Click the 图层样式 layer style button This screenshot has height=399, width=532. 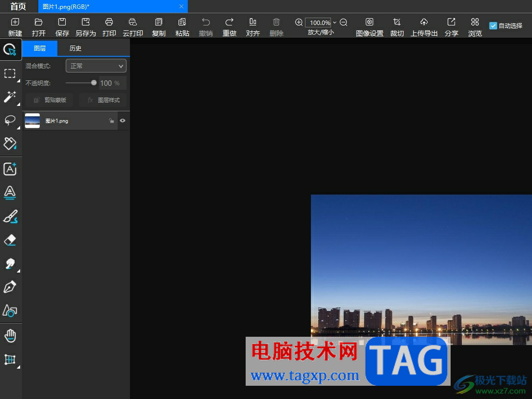(103, 100)
